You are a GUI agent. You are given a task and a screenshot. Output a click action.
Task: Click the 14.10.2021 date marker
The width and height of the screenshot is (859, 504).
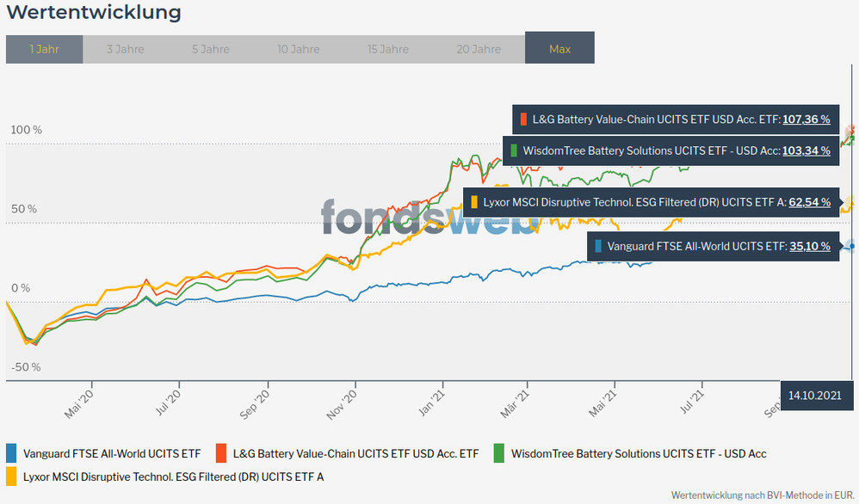[x=814, y=395]
